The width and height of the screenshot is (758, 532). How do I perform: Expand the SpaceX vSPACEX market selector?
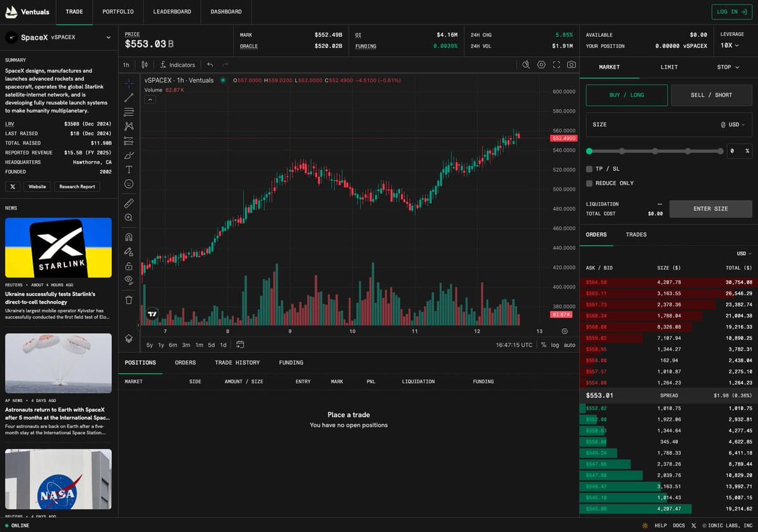click(x=58, y=37)
